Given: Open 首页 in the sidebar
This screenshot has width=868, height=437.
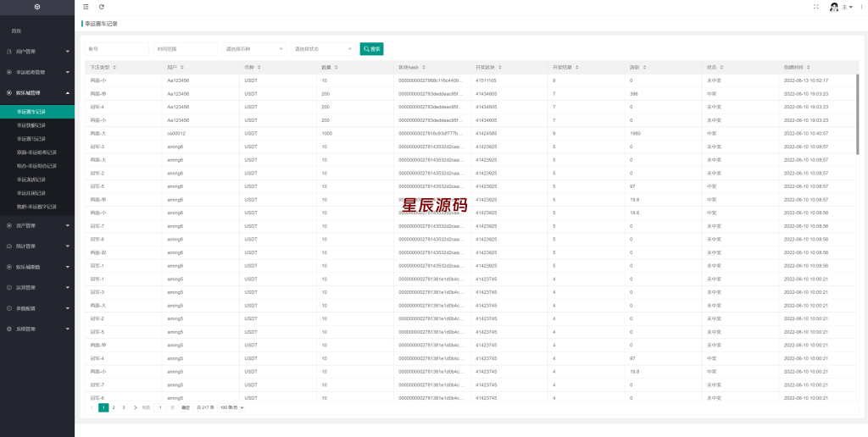Looking at the screenshot, I should point(37,31).
